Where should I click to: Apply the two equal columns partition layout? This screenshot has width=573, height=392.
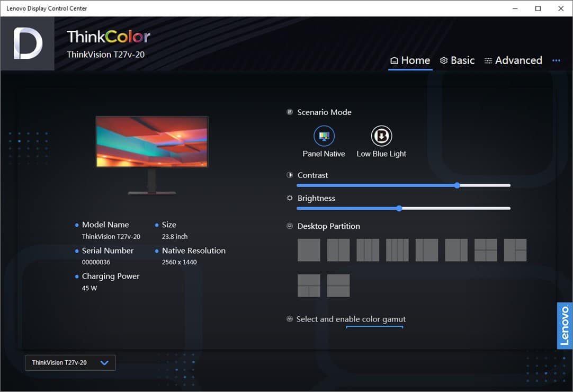338,250
